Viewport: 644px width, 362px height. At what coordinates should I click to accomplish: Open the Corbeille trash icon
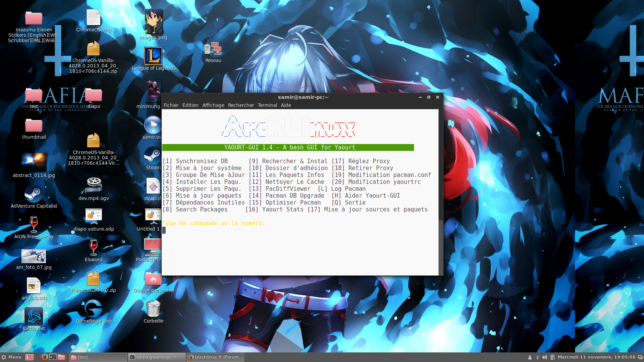[153, 309]
